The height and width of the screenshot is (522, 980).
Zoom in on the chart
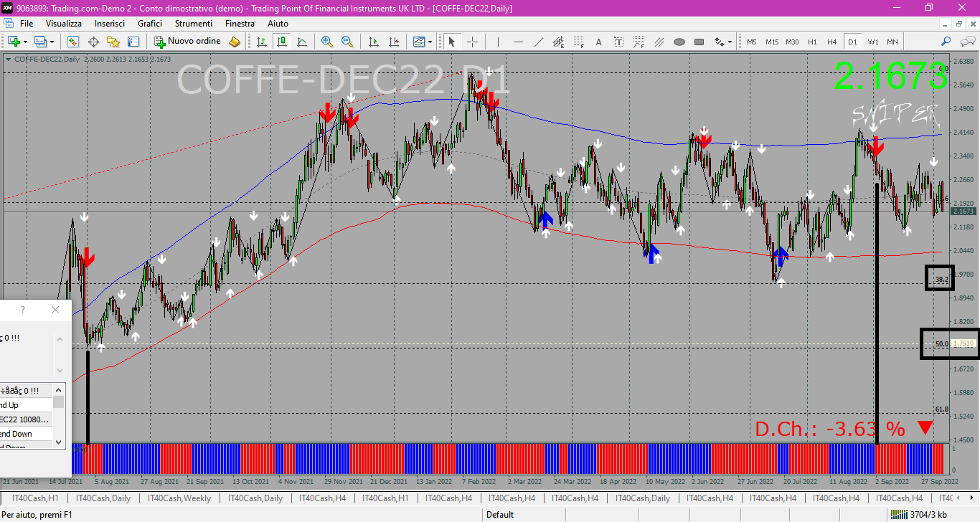[x=327, y=42]
